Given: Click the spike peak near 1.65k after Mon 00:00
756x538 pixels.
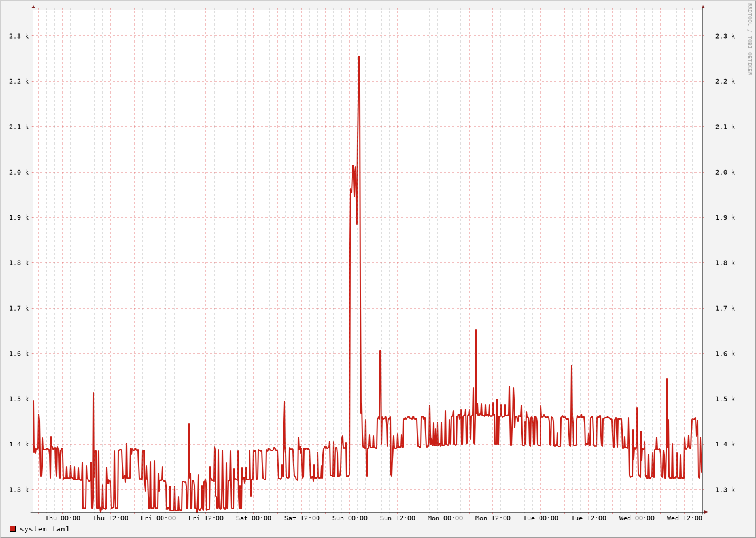Looking at the screenshot, I should tap(476, 331).
